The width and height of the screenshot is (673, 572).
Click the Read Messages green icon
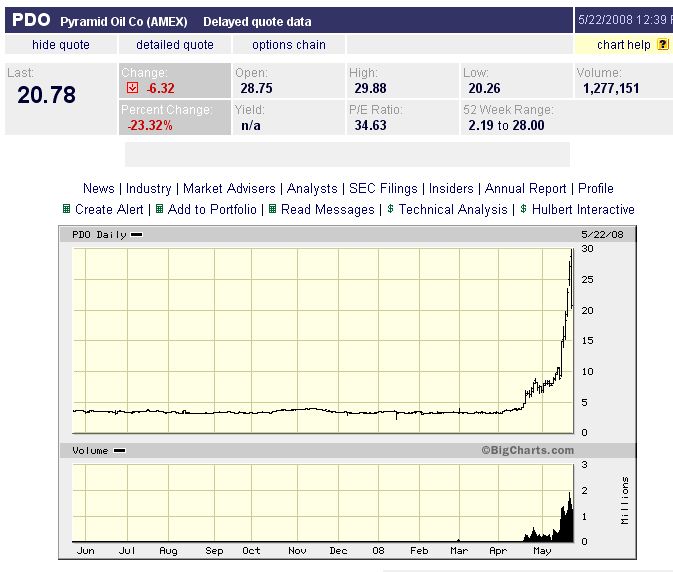coord(272,209)
